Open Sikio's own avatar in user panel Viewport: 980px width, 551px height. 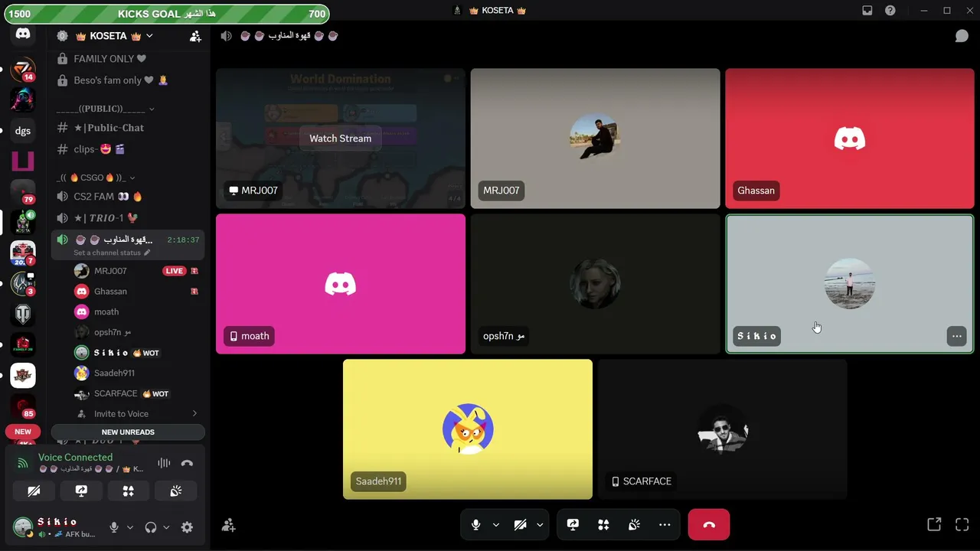pos(23,527)
